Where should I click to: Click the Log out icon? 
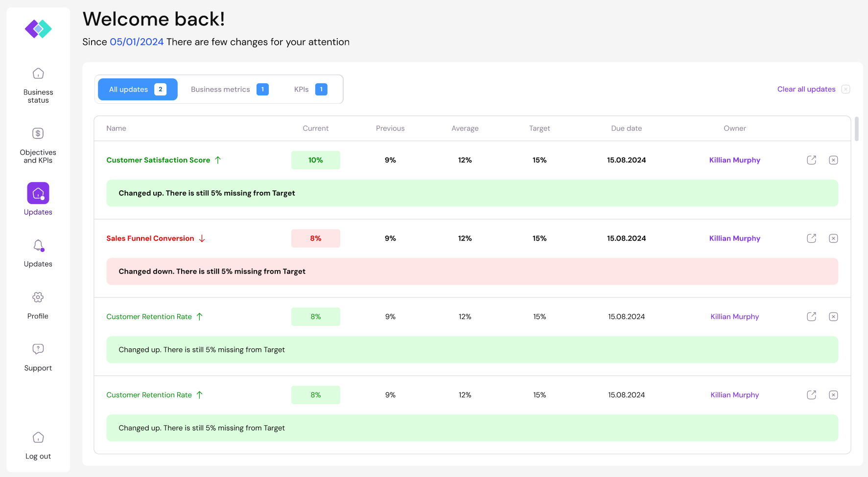click(38, 438)
